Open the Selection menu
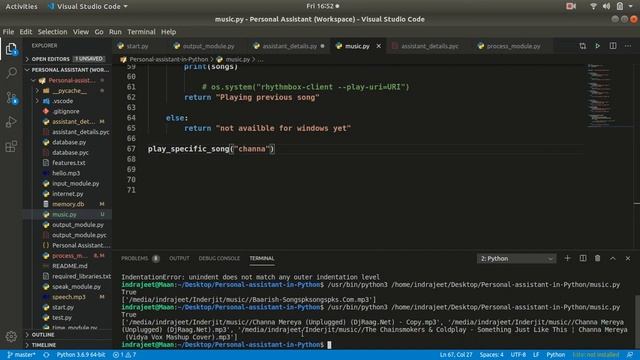Screen dimensions: 640x360 [x=52, y=32]
